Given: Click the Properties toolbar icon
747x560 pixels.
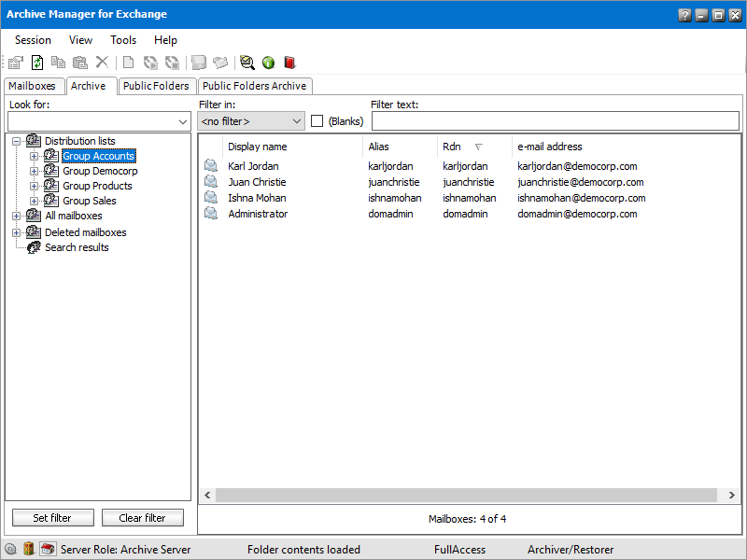Looking at the screenshot, I should pyautogui.click(x=15, y=63).
